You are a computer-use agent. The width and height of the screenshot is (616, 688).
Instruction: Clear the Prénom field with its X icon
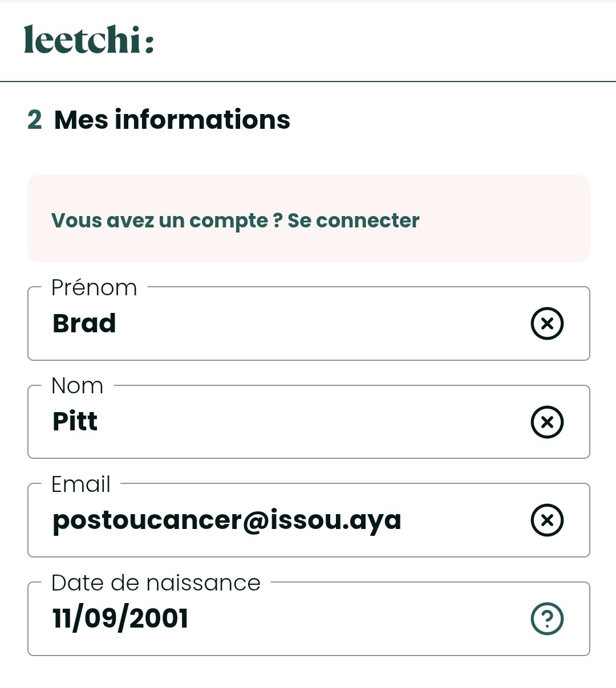547,324
